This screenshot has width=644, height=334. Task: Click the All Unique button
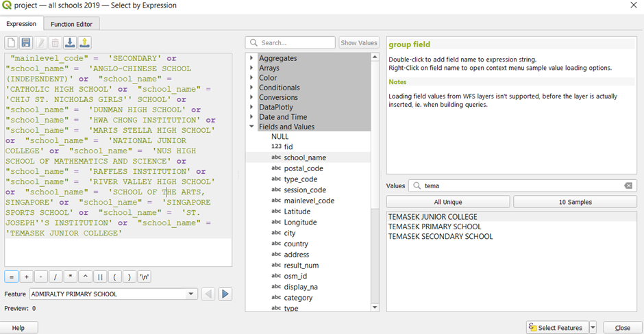coord(447,202)
